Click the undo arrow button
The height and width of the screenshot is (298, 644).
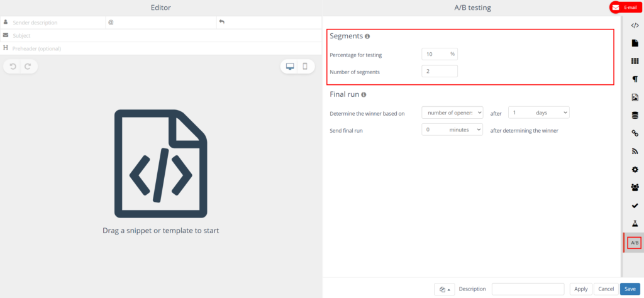(13, 67)
